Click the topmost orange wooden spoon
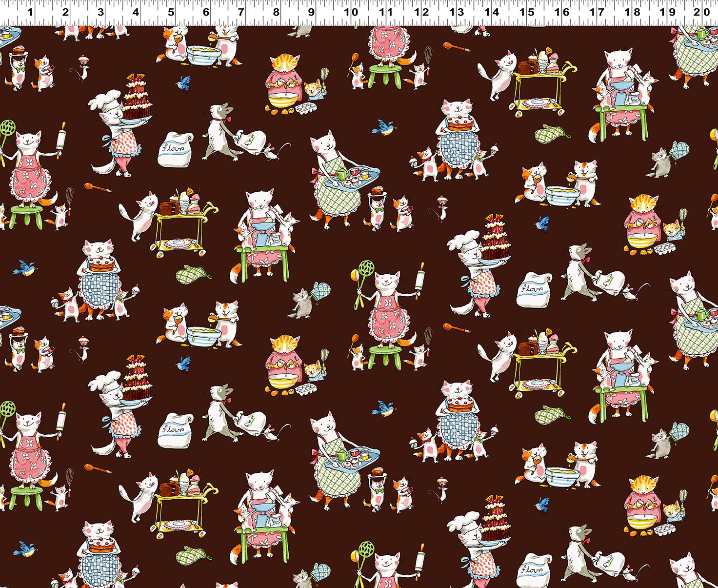Image resolution: width=718 pixels, height=588 pixels. coord(456,47)
